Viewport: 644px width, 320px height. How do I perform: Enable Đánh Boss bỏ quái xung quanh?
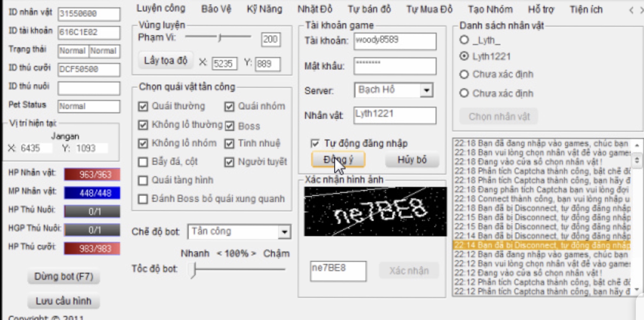[x=143, y=199]
